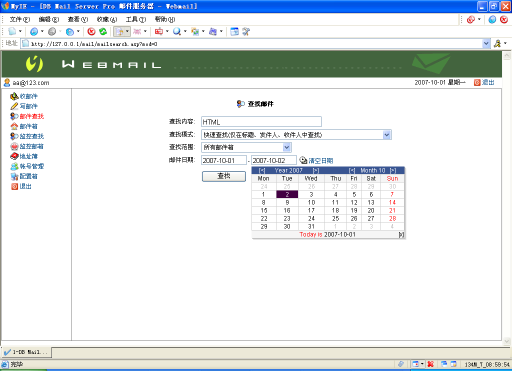Open the 收藏(A) menu

pos(107,19)
